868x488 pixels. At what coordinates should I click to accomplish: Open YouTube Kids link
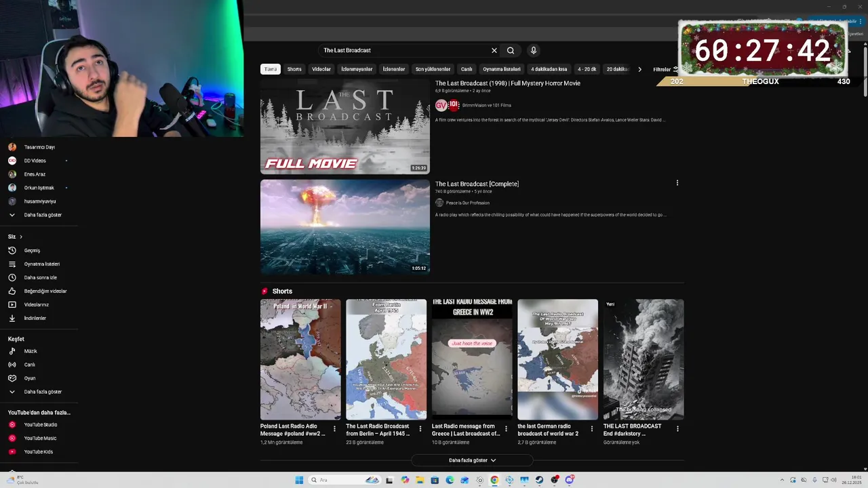(39, 451)
